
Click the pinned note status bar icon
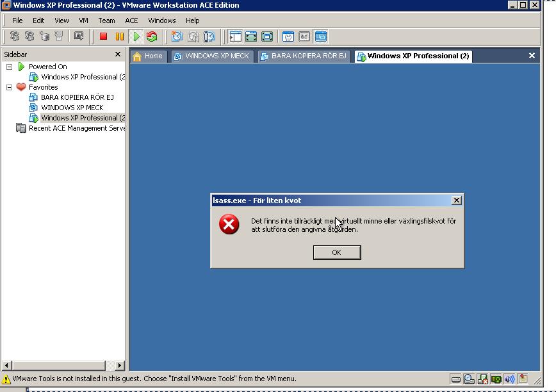523,379
